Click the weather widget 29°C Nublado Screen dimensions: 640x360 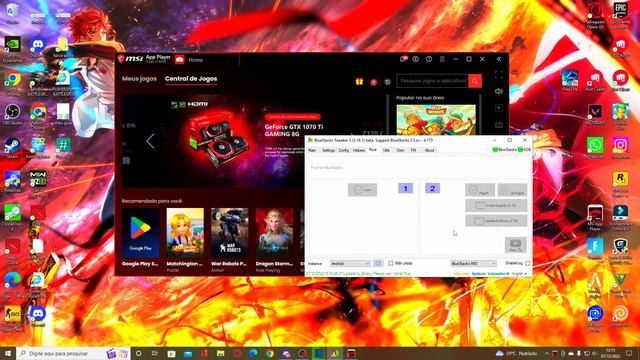[517, 353]
